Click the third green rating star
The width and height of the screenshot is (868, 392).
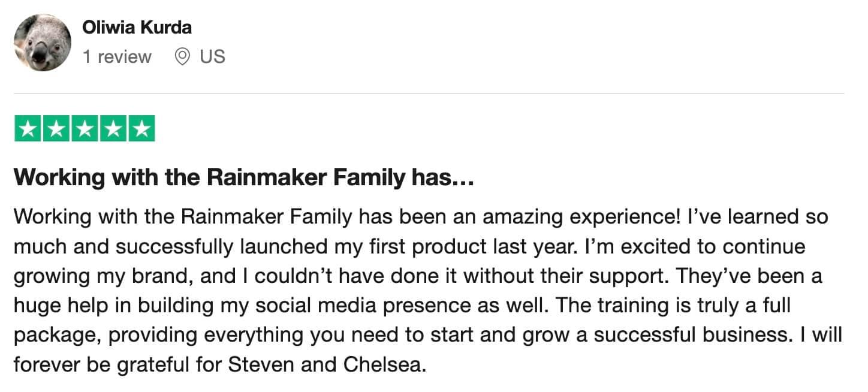[x=85, y=128]
